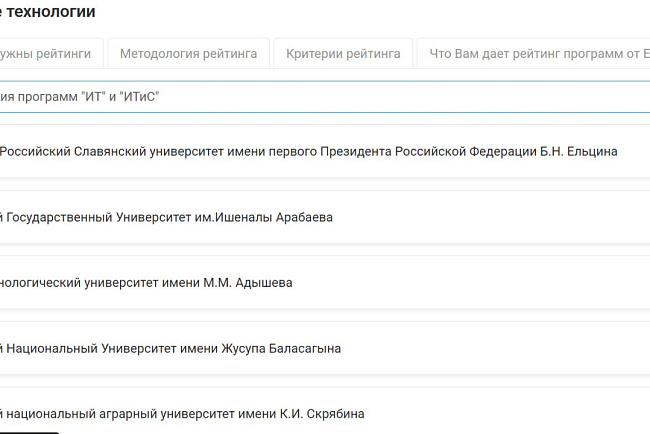Open Российский Славянский университет имени Ельцина row
Screen dimensions: 650x434
(325, 151)
